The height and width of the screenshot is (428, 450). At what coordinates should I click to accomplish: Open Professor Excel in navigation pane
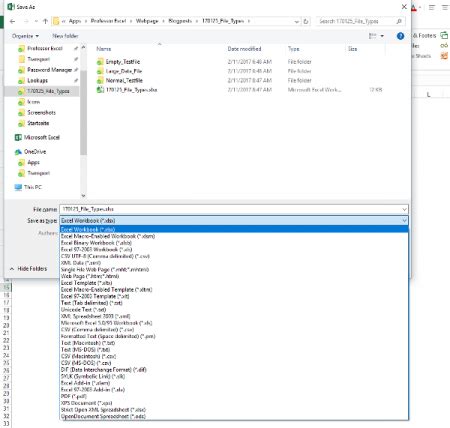tap(45, 49)
